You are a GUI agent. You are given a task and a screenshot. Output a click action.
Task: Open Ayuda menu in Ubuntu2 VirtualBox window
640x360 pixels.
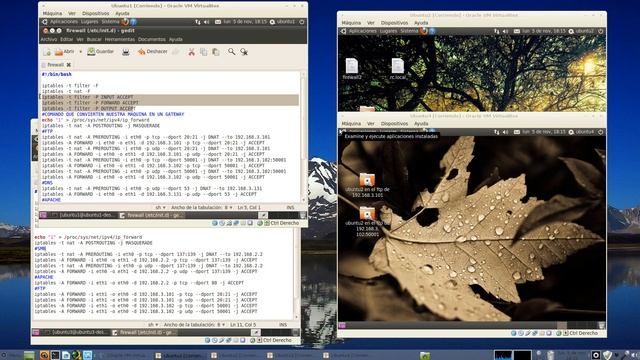[x=421, y=23]
